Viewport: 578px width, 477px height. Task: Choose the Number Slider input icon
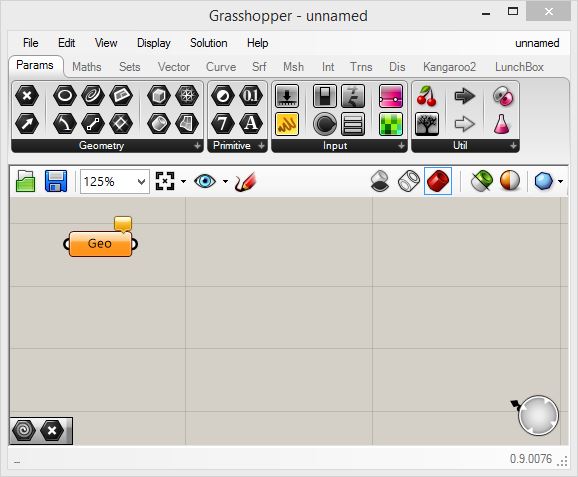(x=391, y=96)
